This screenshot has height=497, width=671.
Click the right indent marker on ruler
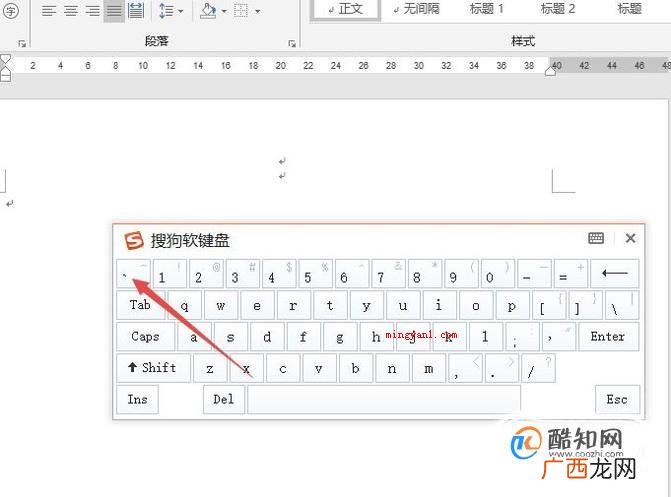[x=550, y=71]
